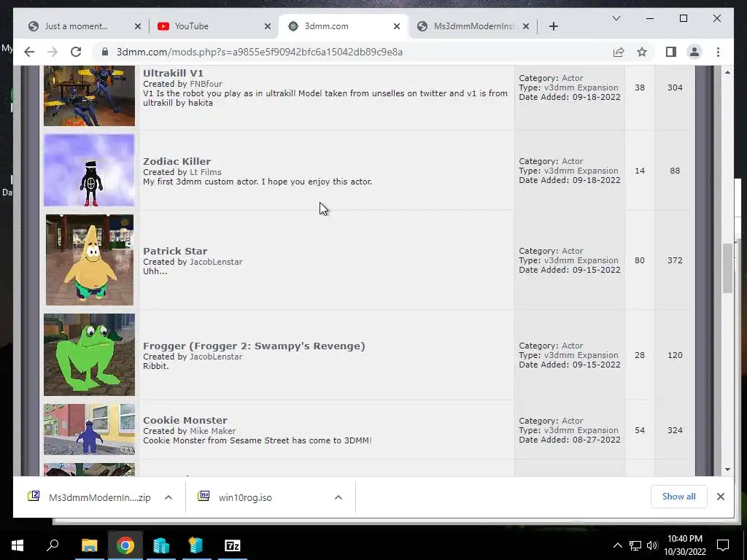
Task: Open the notification center icon
Action: pos(723,545)
